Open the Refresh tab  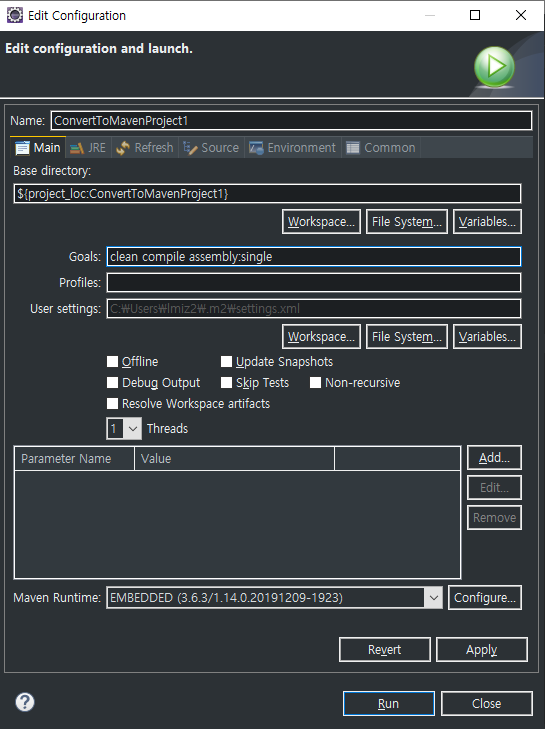145,148
